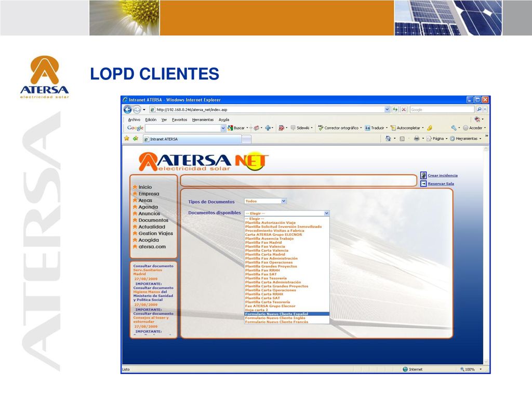Open the Herramientas menu in the menu bar

203,120
